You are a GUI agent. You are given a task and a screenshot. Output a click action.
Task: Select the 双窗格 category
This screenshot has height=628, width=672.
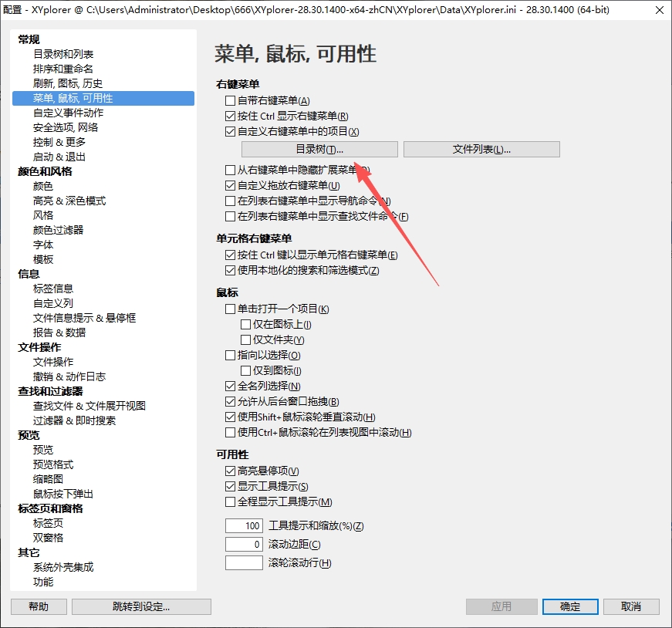[x=48, y=538]
